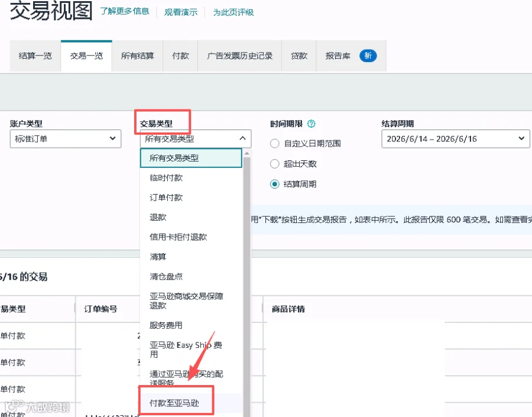Image resolution: width=532 pixels, height=417 pixels.
Task: Open the 观看演示 link
Action: tap(181, 12)
